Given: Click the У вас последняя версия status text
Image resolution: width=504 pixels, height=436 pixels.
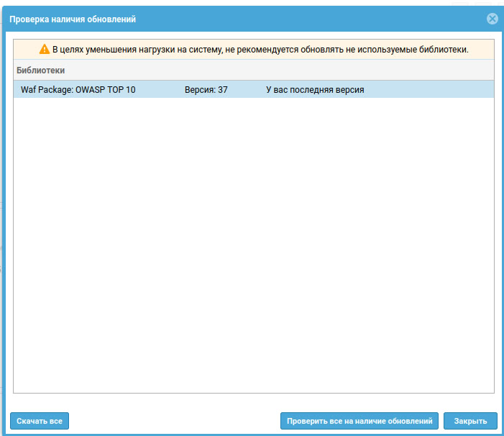Looking at the screenshot, I should (315, 90).
